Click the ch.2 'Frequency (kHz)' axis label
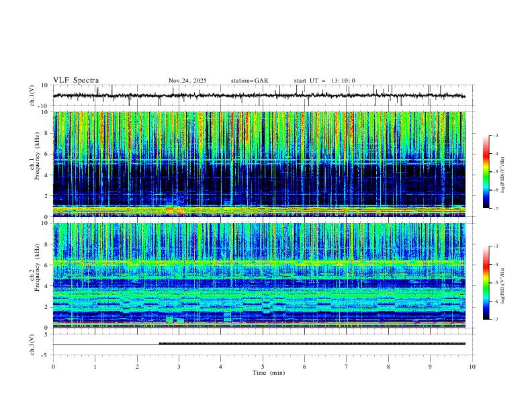The width and height of the screenshot is (532, 411). [37, 269]
